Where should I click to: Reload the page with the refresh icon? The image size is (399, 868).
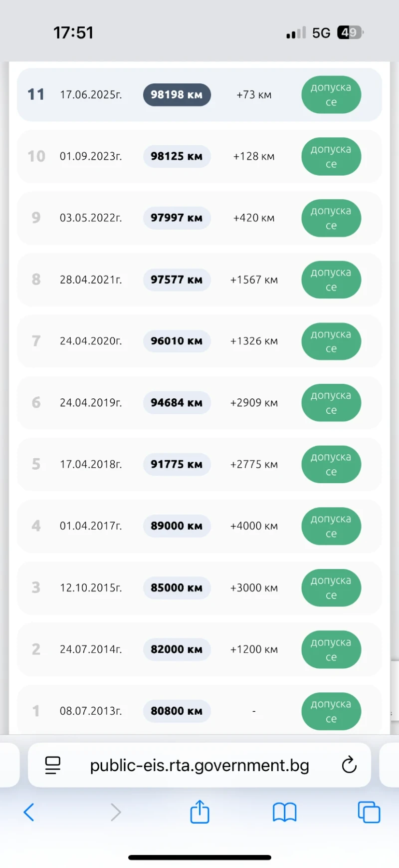coord(349,765)
